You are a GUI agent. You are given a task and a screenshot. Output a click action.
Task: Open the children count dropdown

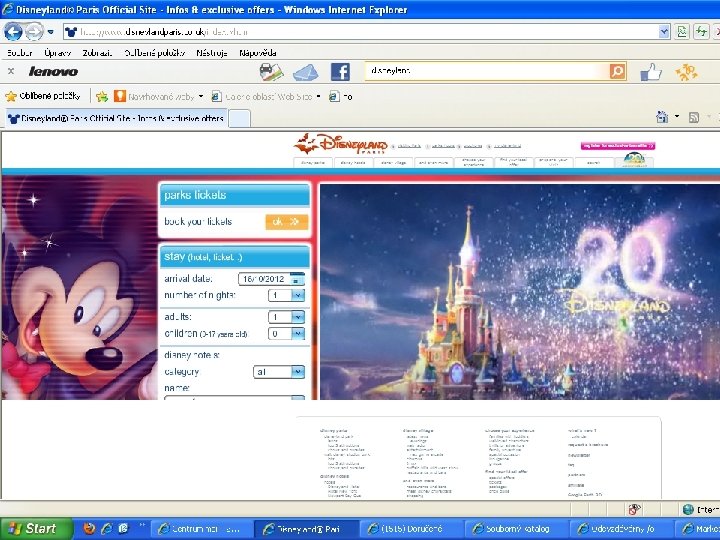click(287, 333)
